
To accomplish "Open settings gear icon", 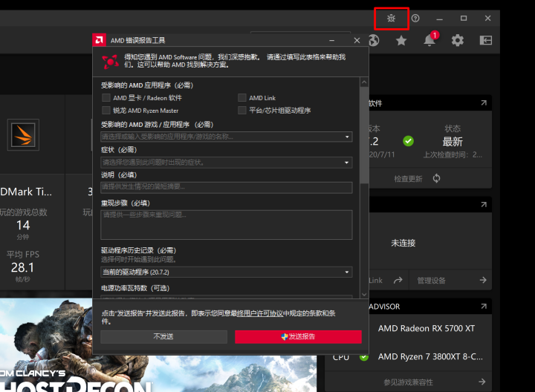I will click(458, 41).
